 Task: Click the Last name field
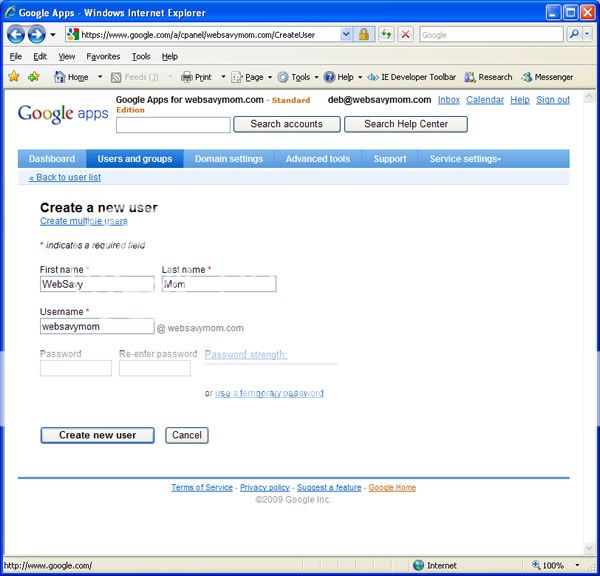(x=219, y=284)
